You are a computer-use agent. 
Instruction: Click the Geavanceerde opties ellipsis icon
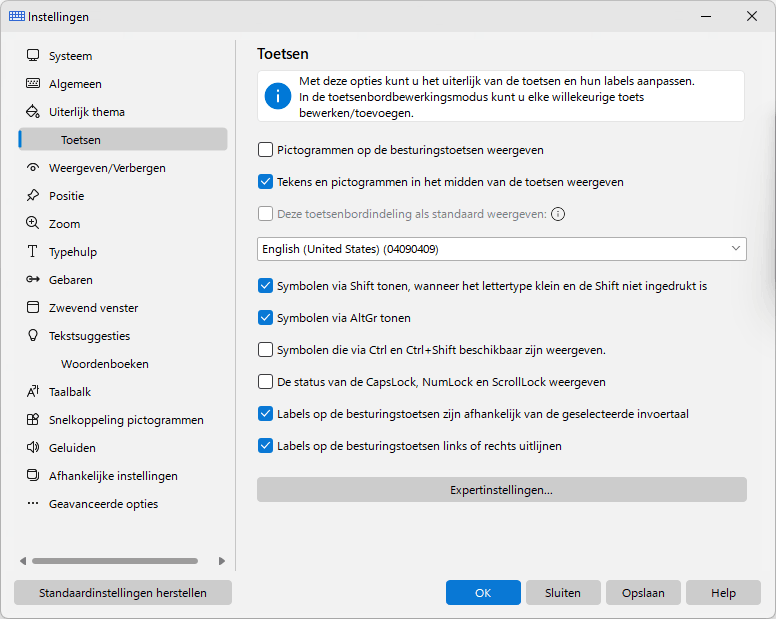tap(33, 503)
